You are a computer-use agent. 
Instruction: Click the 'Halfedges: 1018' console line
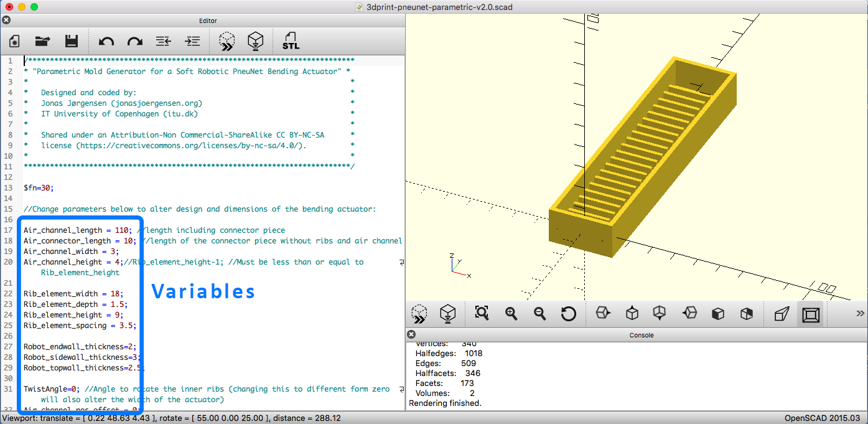[449, 353]
